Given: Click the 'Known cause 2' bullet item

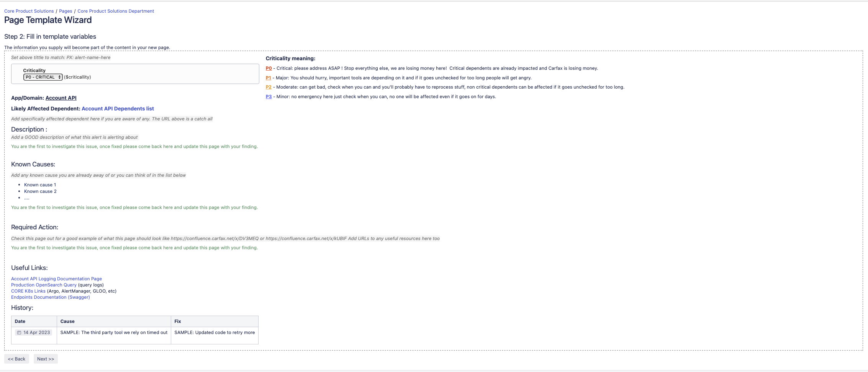Looking at the screenshot, I should click(x=40, y=191).
